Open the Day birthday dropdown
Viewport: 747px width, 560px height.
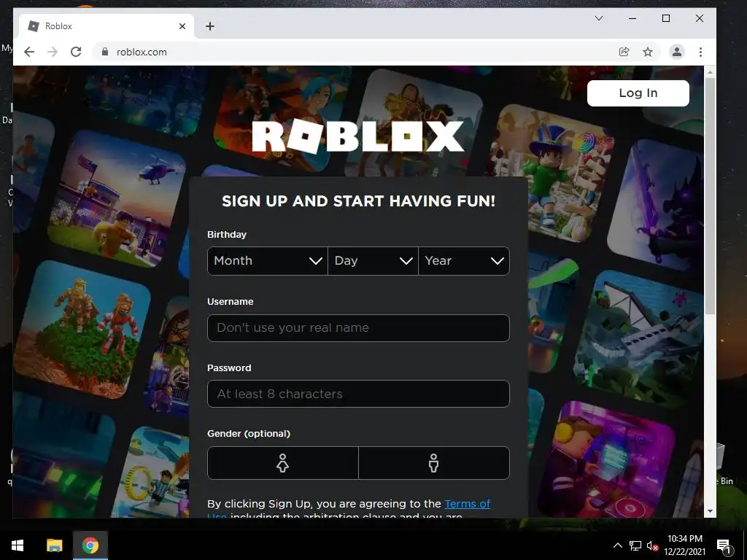coord(373,260)
